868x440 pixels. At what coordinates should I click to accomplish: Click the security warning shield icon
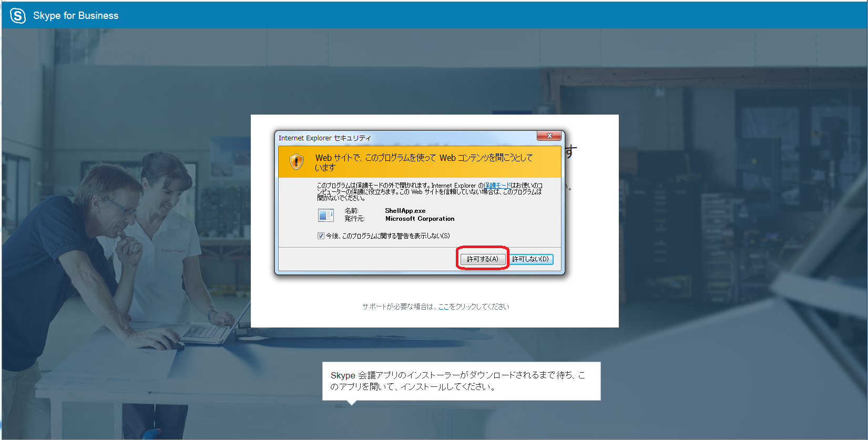297,161
